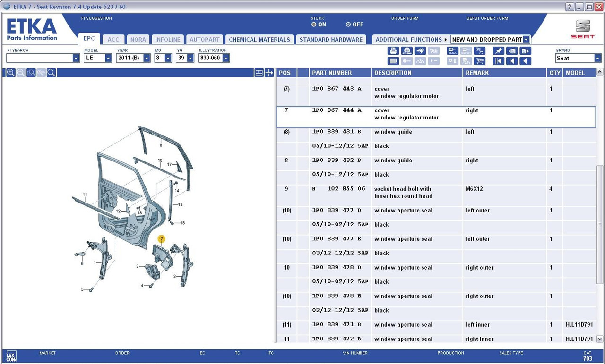Switch to the EPC tab

(x=89, y=39)
